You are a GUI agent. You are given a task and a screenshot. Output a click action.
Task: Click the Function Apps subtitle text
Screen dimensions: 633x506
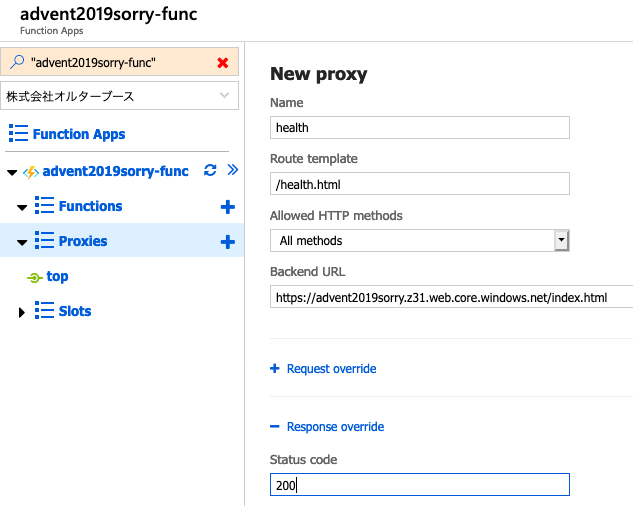[52, 31]
